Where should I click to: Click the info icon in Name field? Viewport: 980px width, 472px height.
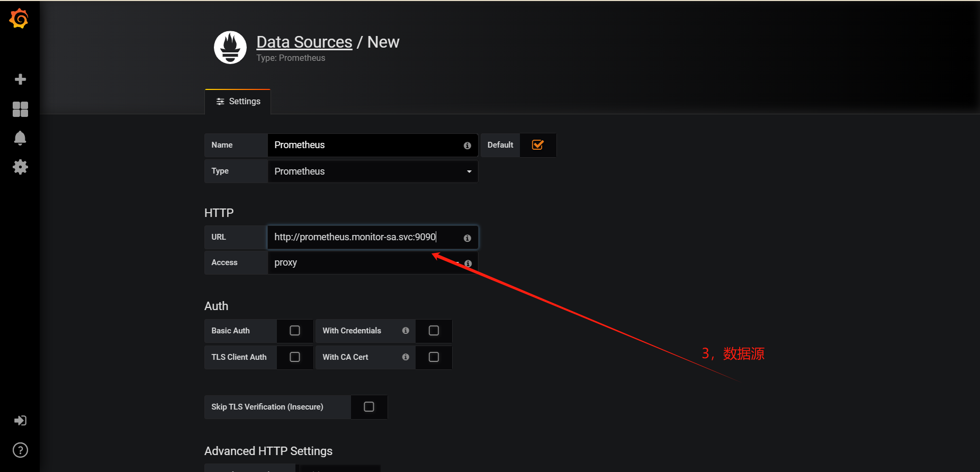[467, 146]
